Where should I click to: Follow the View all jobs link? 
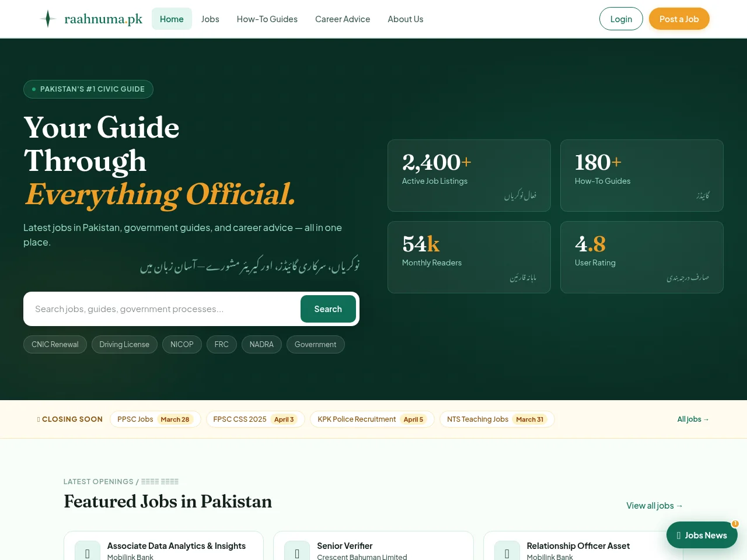(655, 506)
